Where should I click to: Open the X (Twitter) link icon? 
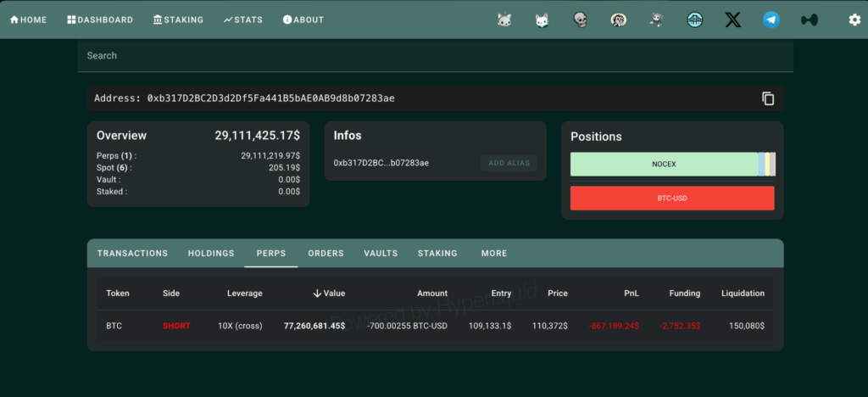click(x=732, y=20)
